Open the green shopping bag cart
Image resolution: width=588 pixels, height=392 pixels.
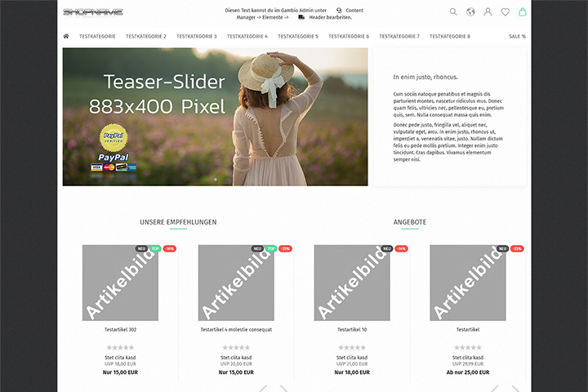click(522, 12)
